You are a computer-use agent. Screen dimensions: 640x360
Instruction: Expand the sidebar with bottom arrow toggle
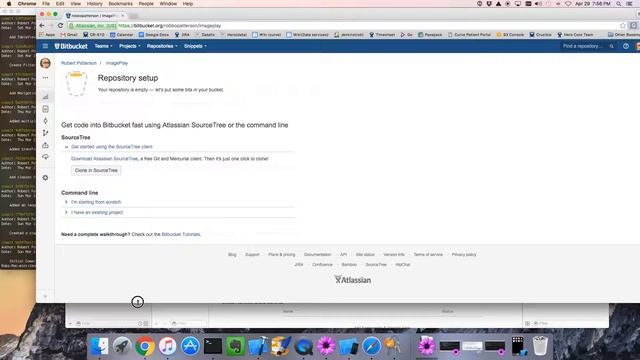click(45, 296)
